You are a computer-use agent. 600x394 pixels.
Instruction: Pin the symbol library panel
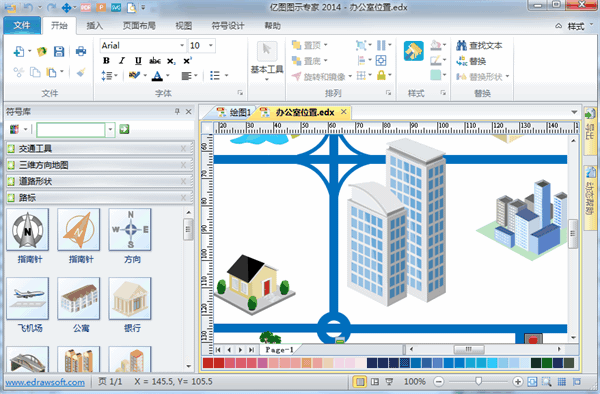[x=177, y=111]
